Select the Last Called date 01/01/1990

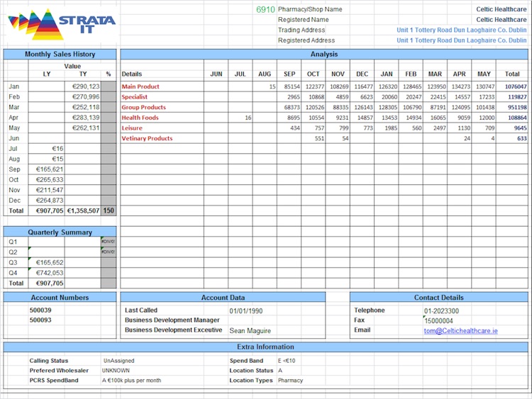[x=246, y=311]
